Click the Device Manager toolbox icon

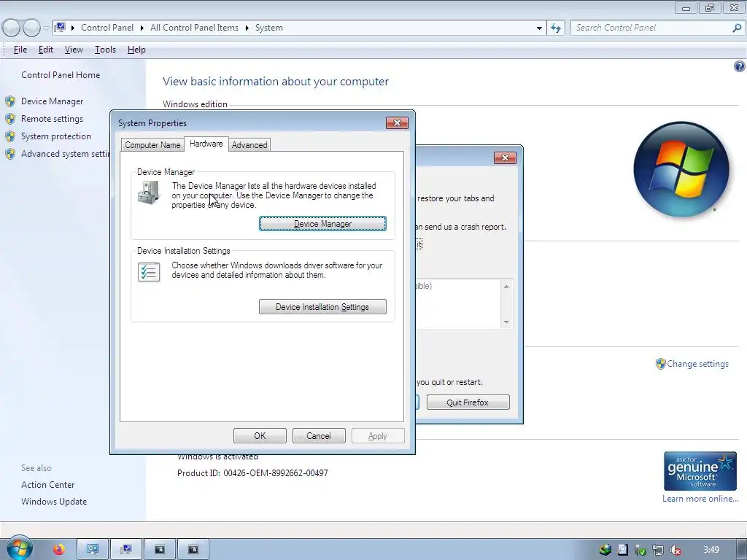tap(149, 192)
